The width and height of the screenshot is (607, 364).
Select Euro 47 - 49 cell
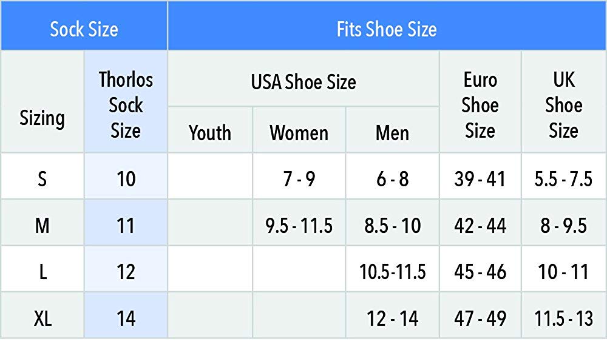[x=480, y=315]
